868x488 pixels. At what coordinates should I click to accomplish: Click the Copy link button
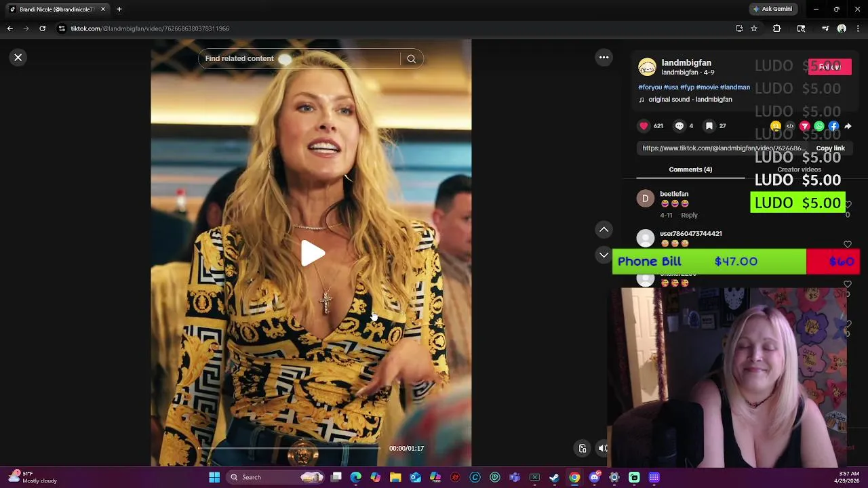(x=830, y=148)
